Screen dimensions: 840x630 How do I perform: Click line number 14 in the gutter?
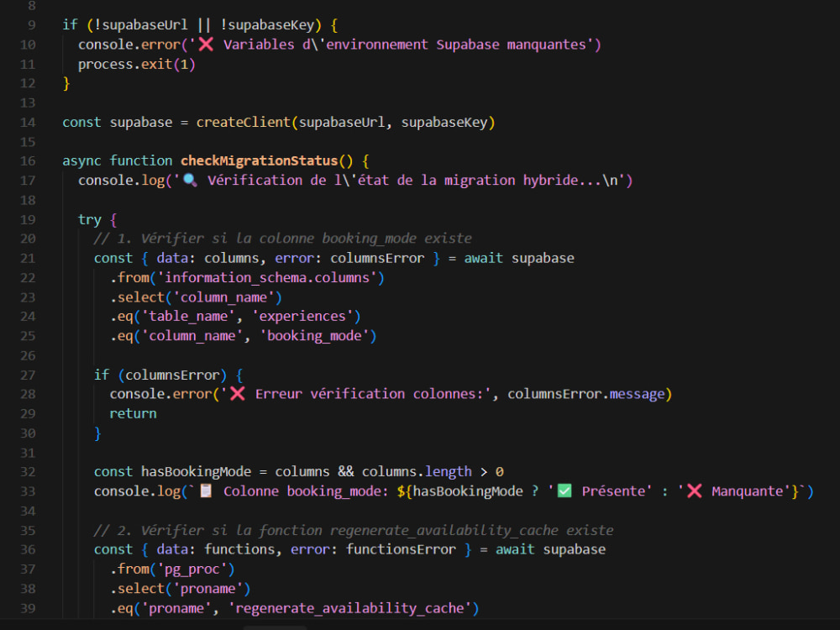click(x=28, y=123)
